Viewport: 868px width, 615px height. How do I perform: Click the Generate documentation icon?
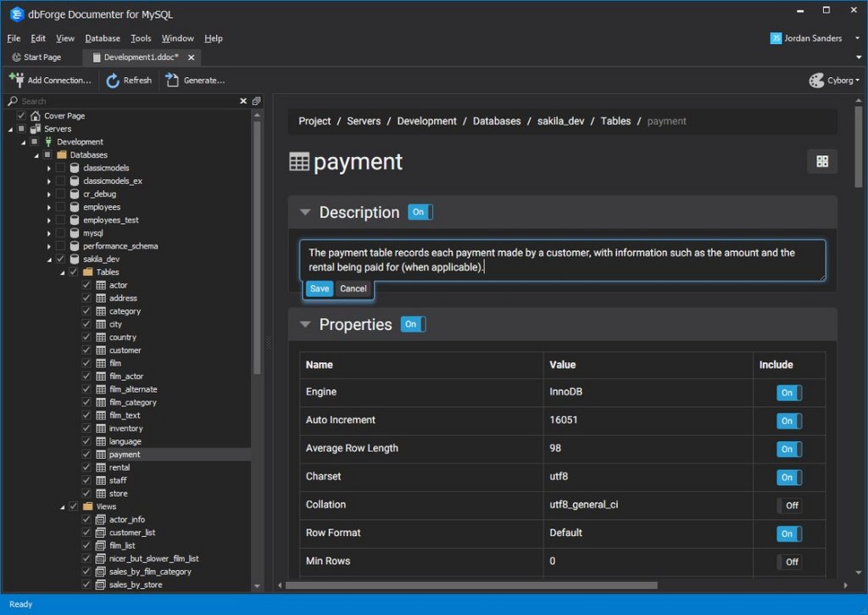click(172, 81)
